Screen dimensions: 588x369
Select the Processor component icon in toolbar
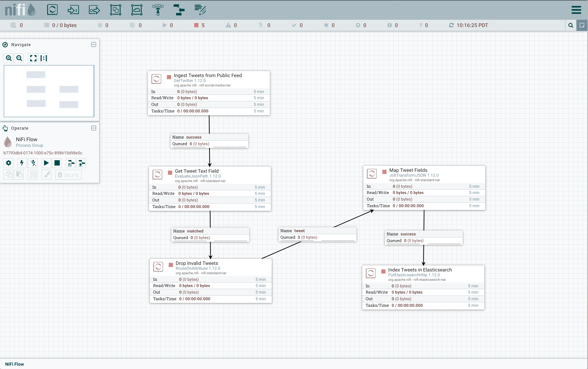point(52,10)
